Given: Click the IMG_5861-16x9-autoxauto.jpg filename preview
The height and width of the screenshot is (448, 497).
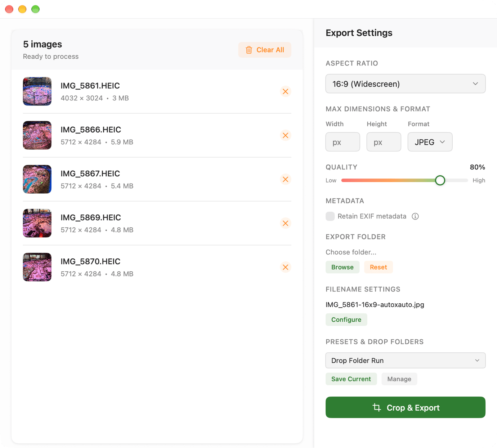Looking at the screenshot, I should [x=375, y=305].
